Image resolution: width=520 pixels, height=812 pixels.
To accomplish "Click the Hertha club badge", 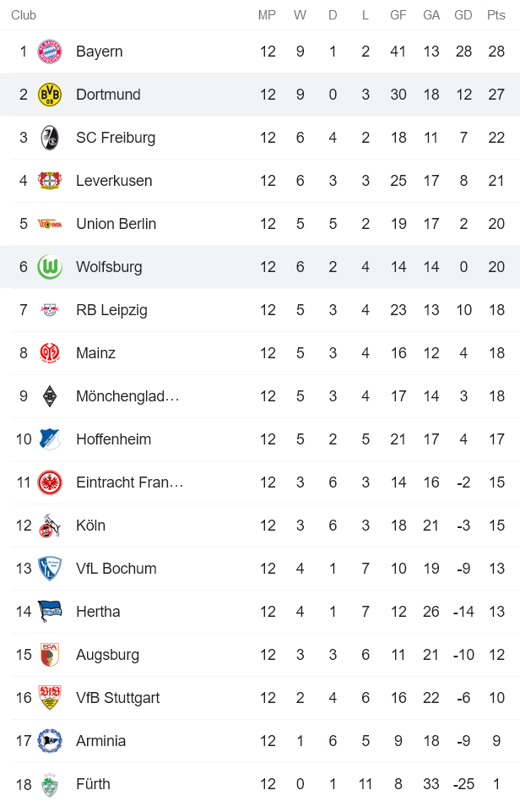I will (50, 611).
